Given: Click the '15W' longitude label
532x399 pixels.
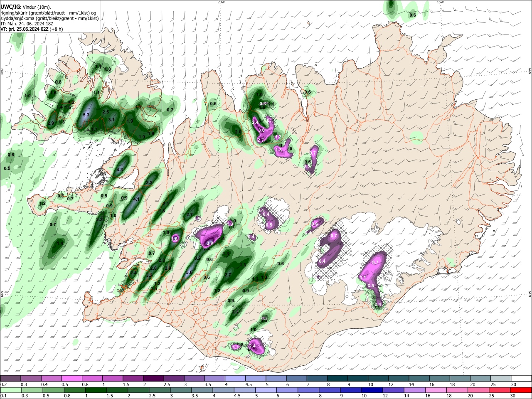Looking at the screenshot, I should pos(440,2).
